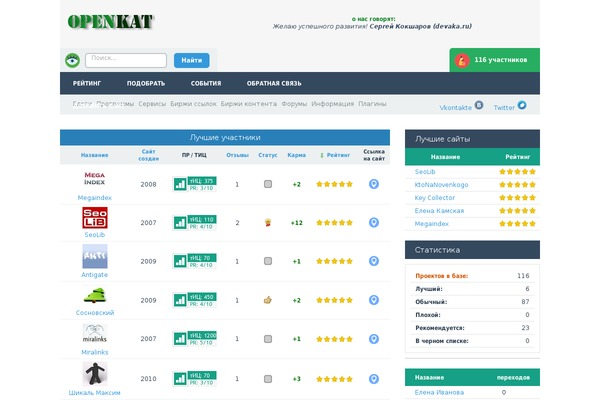Screen dimensions: 600x400
Task: Open Miralinks site link pin icon
Action: point(374,339)
